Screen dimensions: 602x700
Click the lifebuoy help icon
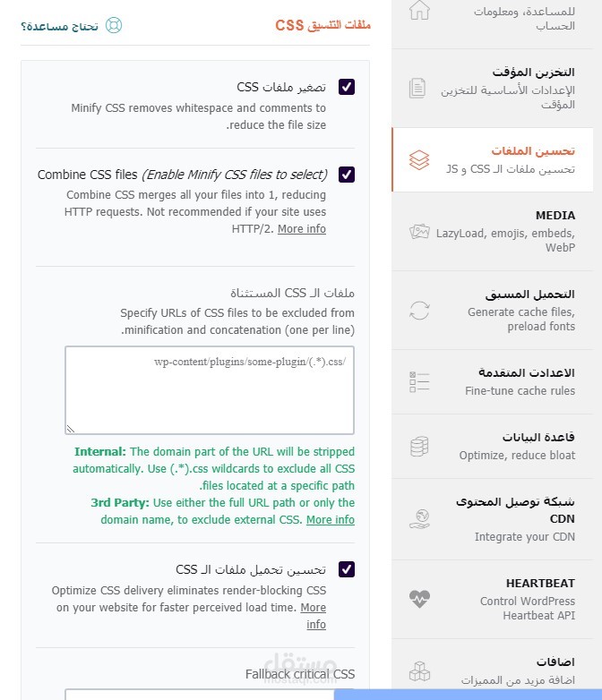[114, 25]
